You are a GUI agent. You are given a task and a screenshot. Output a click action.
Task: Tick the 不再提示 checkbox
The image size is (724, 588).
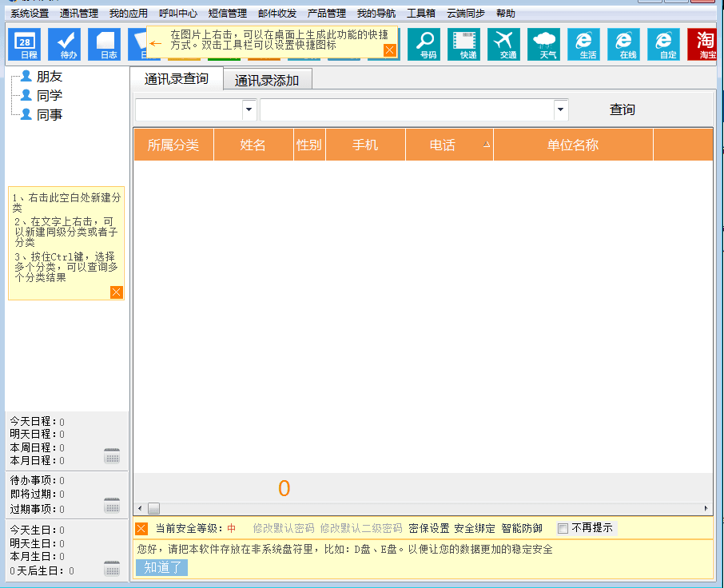pos(563,528)
